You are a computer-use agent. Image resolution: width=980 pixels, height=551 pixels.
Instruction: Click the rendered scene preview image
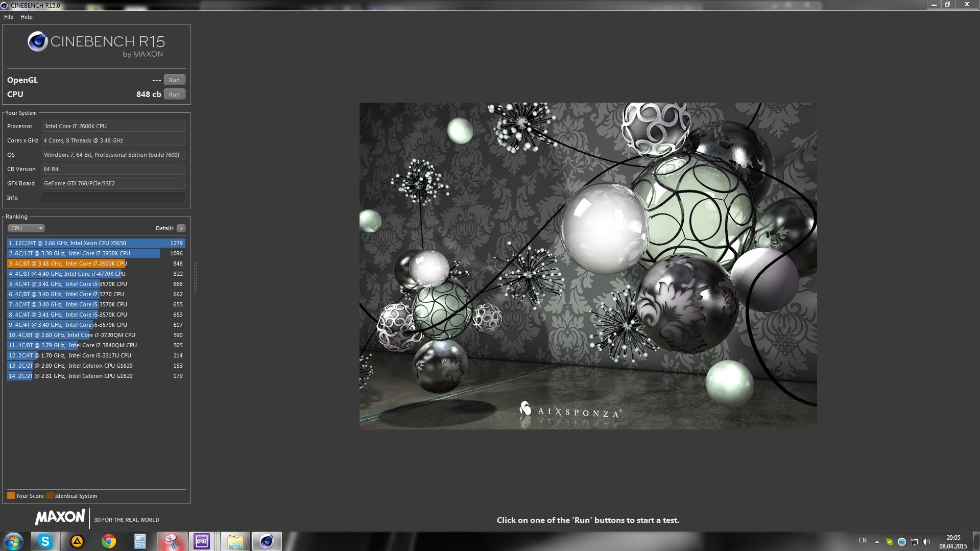coord(588,266)
